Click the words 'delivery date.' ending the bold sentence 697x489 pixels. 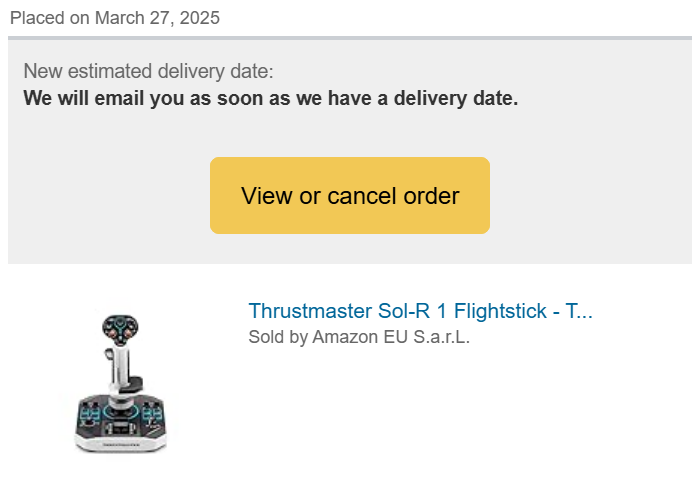pyautogui.click(x=456, y=98)
